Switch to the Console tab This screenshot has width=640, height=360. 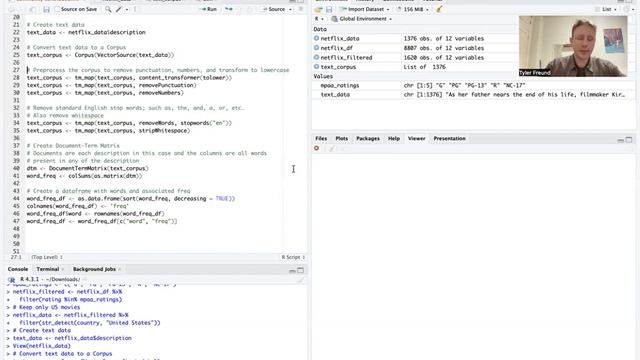[x=18, y=269]
